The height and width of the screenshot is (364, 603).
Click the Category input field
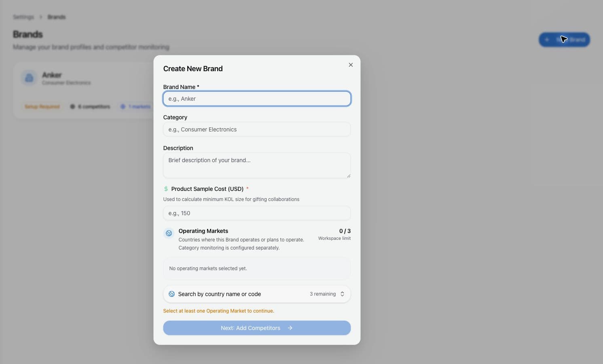coord(257,129)
